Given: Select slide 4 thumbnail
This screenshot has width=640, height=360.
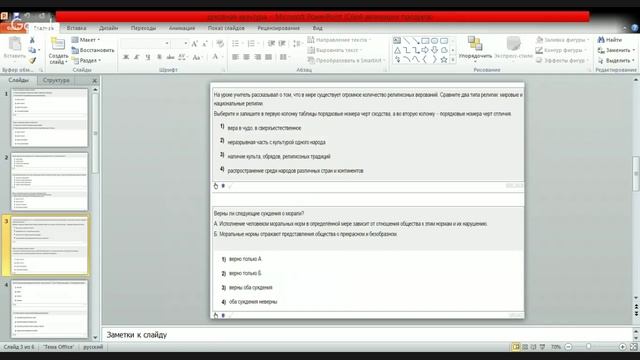Looking at the screenshot, I should point(49,309).
